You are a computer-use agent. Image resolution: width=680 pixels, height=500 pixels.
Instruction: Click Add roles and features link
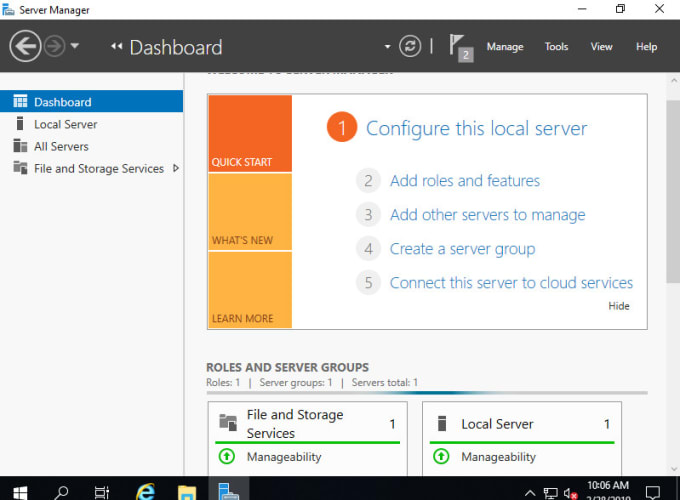pos(464,180)
